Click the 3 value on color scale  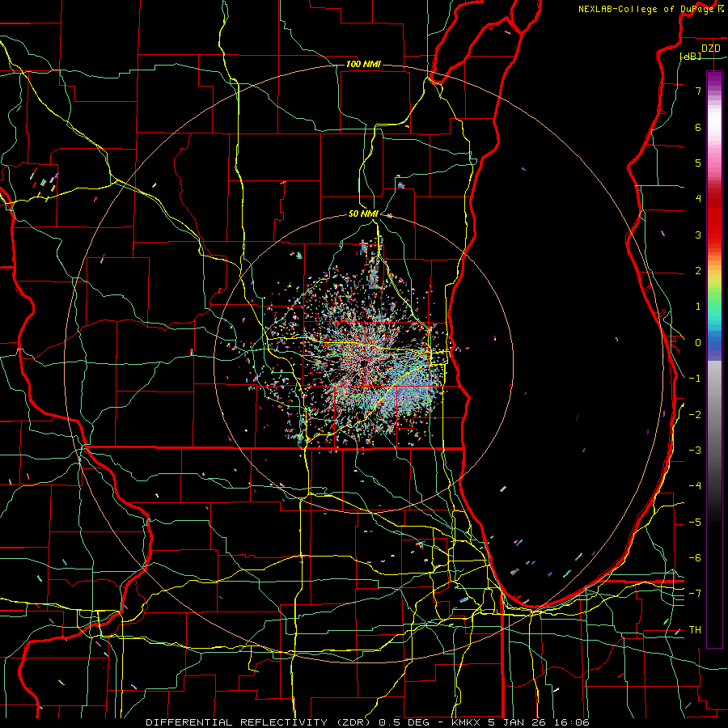tap(698, 235)
